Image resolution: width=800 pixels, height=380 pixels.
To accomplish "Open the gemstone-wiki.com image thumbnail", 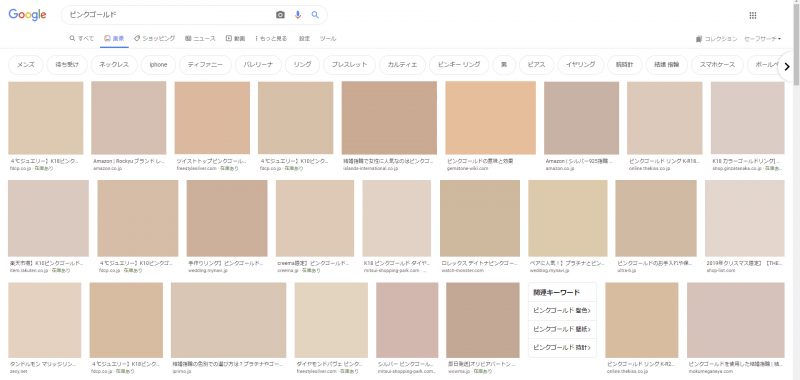I will [x=490, y=118].
